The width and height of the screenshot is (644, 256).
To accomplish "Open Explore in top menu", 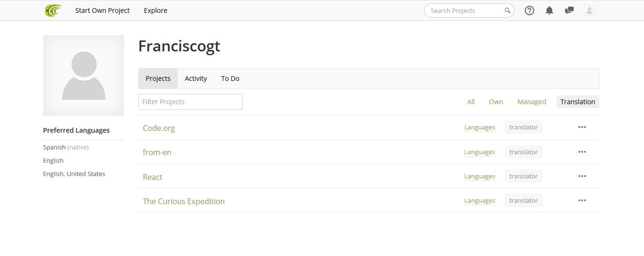I will 155,10.
